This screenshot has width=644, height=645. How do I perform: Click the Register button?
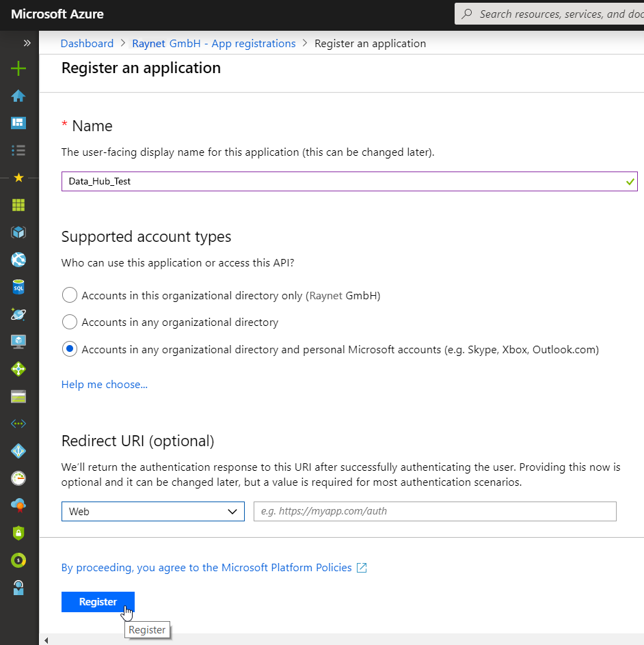tap(98, 602)
